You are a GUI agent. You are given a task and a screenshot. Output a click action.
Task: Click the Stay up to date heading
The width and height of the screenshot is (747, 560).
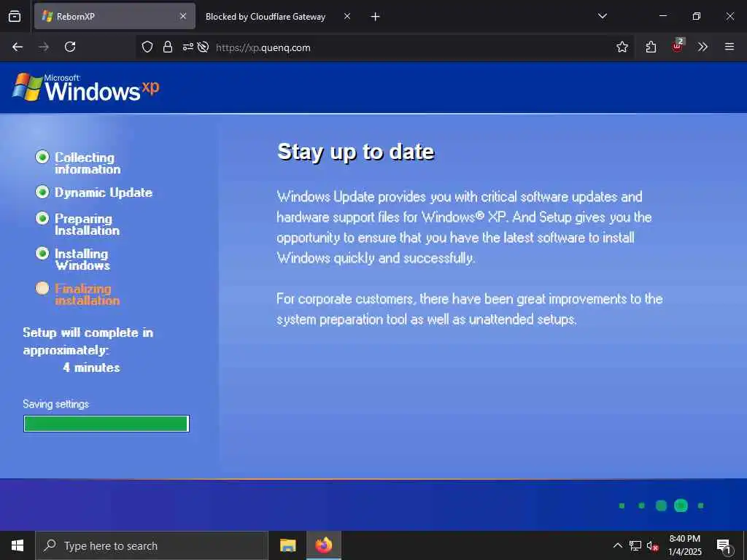[x=356, y=152]
